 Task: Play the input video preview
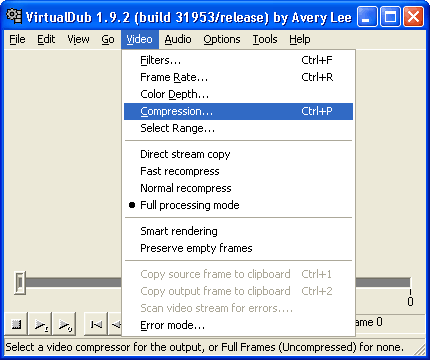coord(41,324)
